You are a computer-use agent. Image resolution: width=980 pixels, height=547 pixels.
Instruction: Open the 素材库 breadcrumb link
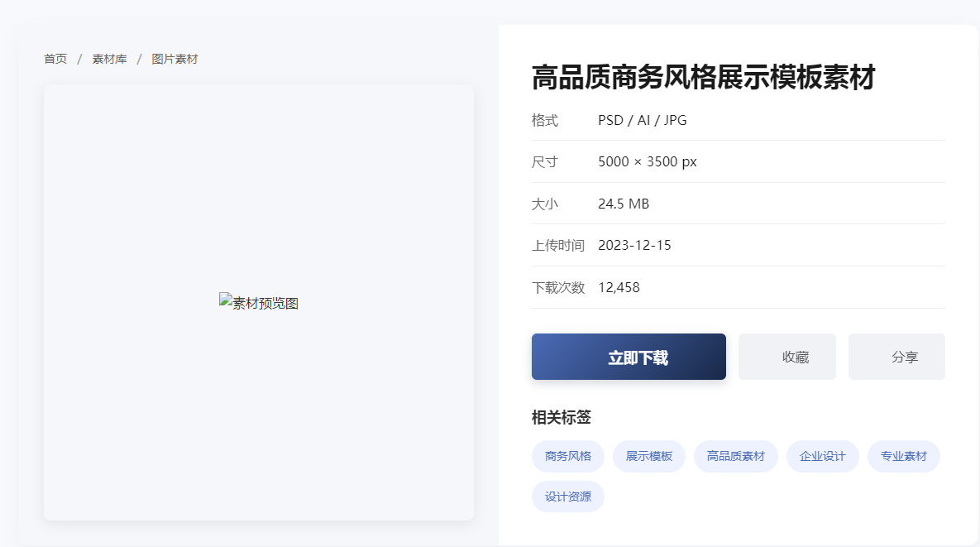[x=109, y=59]
